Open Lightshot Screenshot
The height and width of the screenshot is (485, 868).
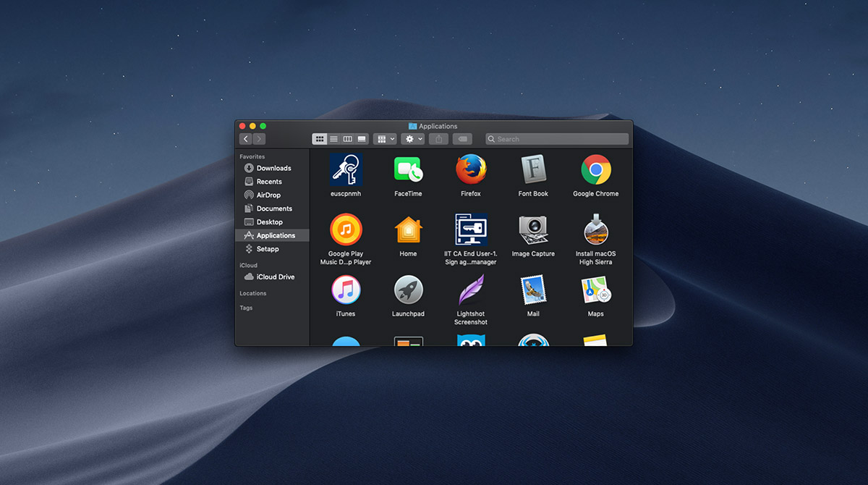point(470,293)
